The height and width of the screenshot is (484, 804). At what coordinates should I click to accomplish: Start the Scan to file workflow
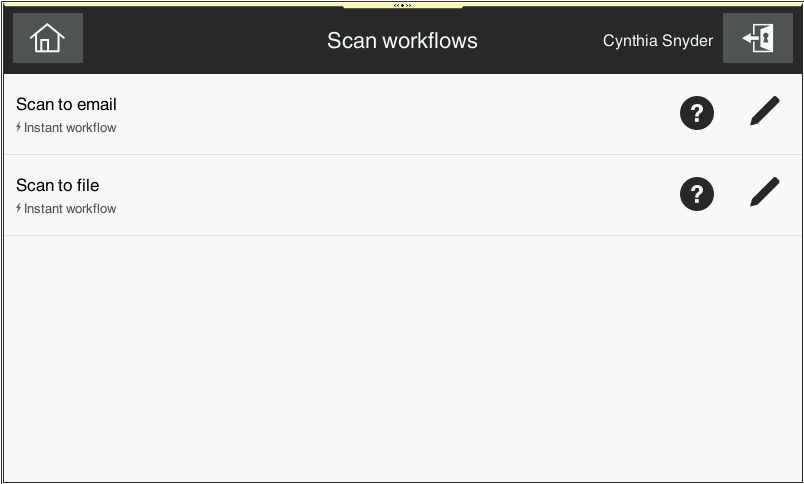(58, 186)
